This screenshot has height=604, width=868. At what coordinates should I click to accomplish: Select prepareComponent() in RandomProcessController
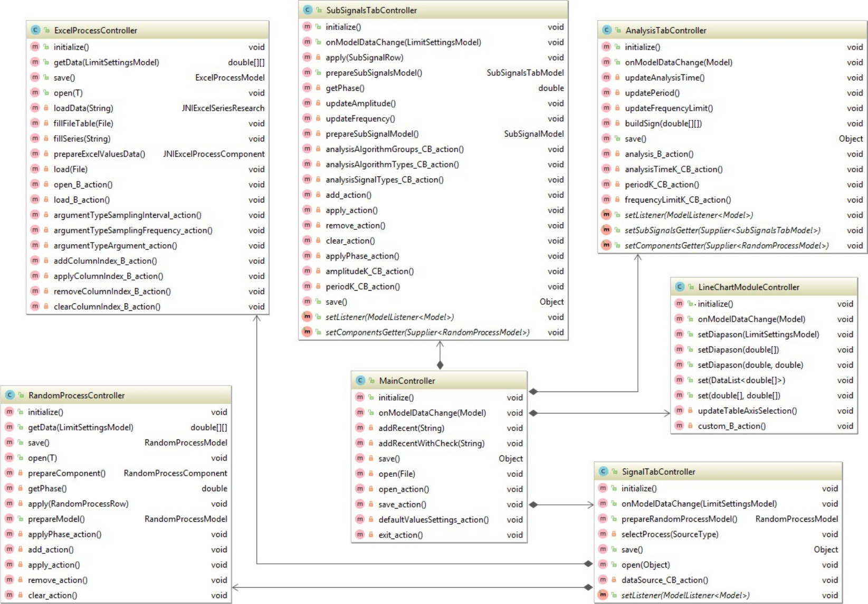[66, 474]
